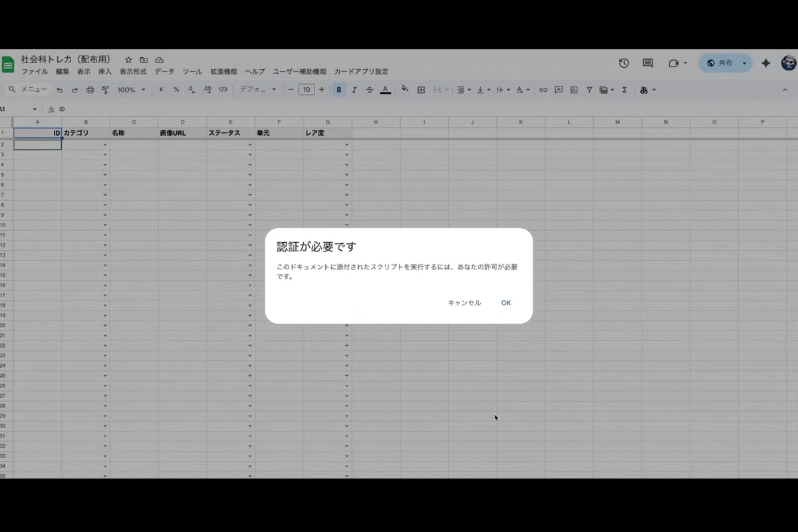Open the name box dropdown next to A1
This screenshot has width=798, height=532.
coord(35,109)
